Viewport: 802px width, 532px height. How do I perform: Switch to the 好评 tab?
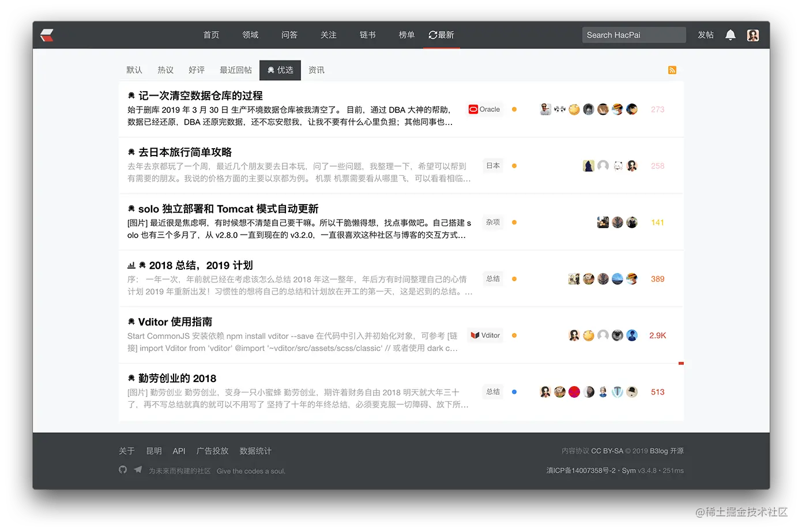click(197, 70)
